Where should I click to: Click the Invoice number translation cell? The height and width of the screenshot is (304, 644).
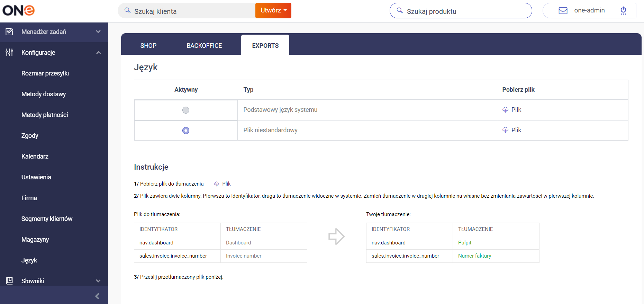(x=264, y=256)
